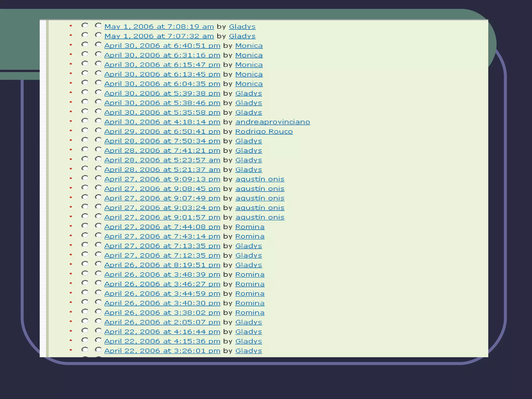
Task: Open revision May 1, 2006 at 7:08:19 am
Action: point(159,26)
